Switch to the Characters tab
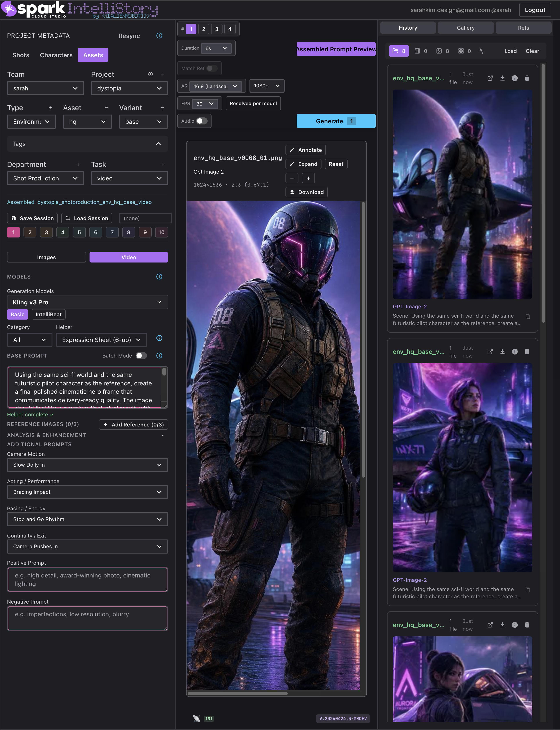Screen dimensions: 560x730 (56, 55)
